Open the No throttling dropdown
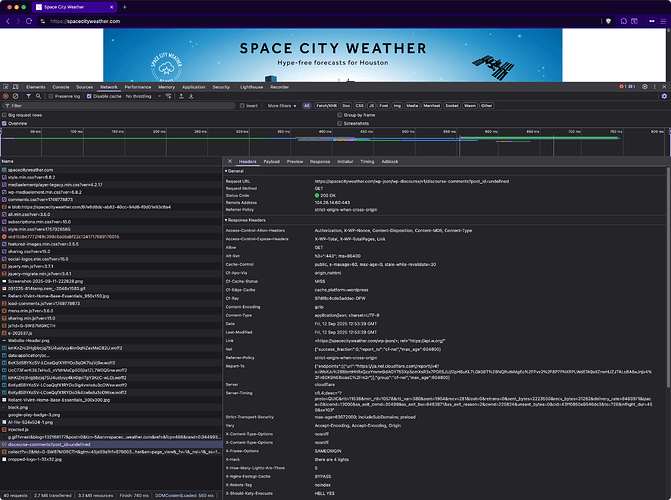 143,96
